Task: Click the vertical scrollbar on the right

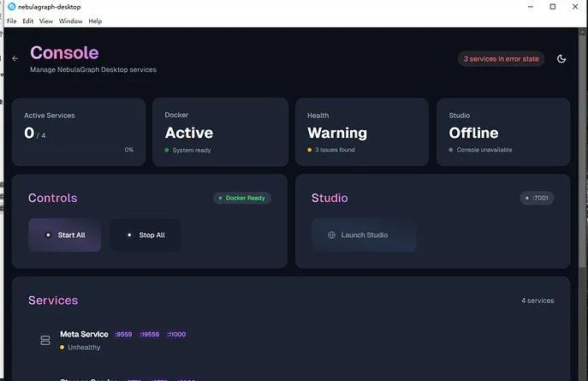Action: [x=583, y=150]
